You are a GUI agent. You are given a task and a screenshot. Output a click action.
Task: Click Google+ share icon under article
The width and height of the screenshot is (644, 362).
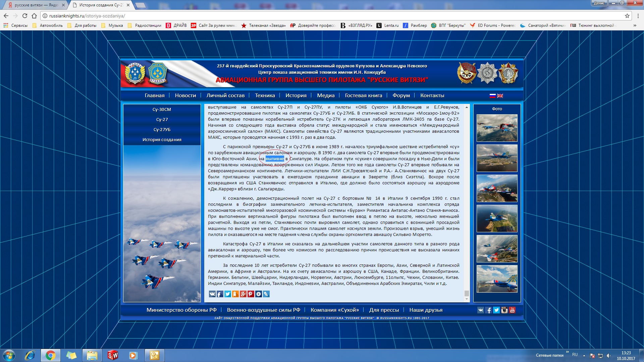point(243,294)
